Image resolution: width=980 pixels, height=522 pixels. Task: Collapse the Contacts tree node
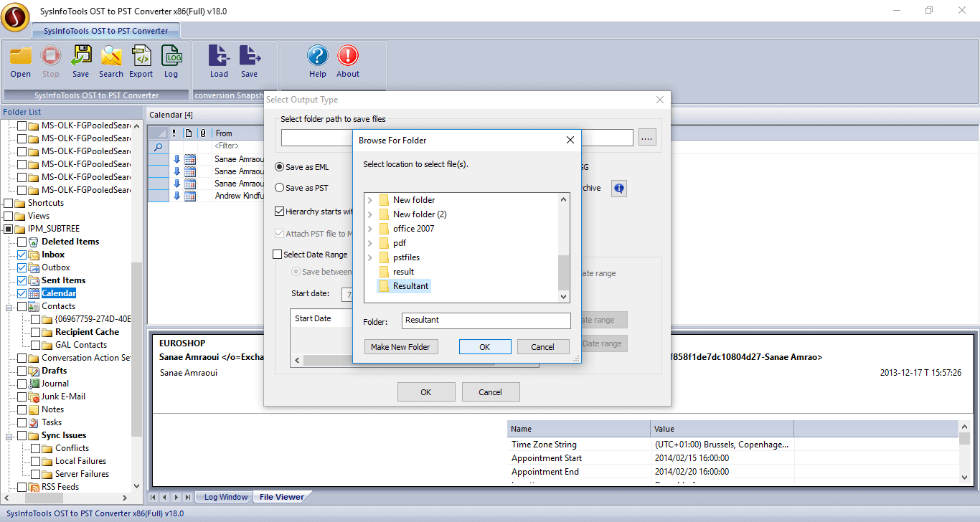point(9,306)
